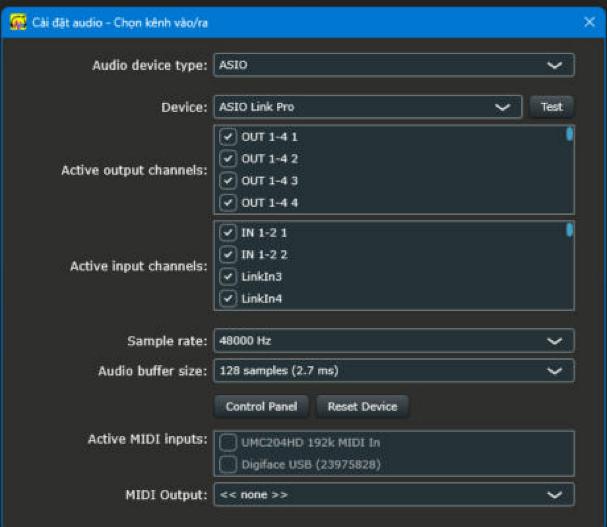
Task: Open the Audio buffer size dropdown
Action: pos(394,371)
